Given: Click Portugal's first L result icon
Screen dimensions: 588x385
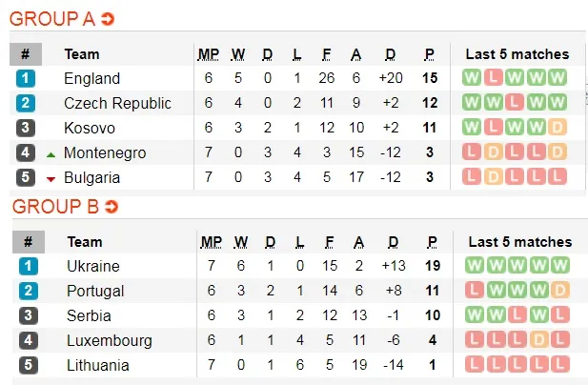Looking at the screenshot, I should [474, 291].
